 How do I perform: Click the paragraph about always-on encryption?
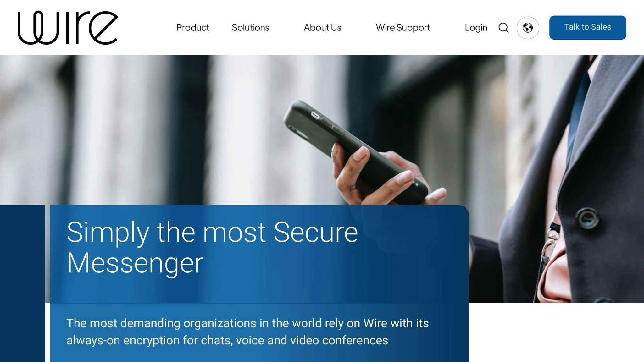pos(247,332)
